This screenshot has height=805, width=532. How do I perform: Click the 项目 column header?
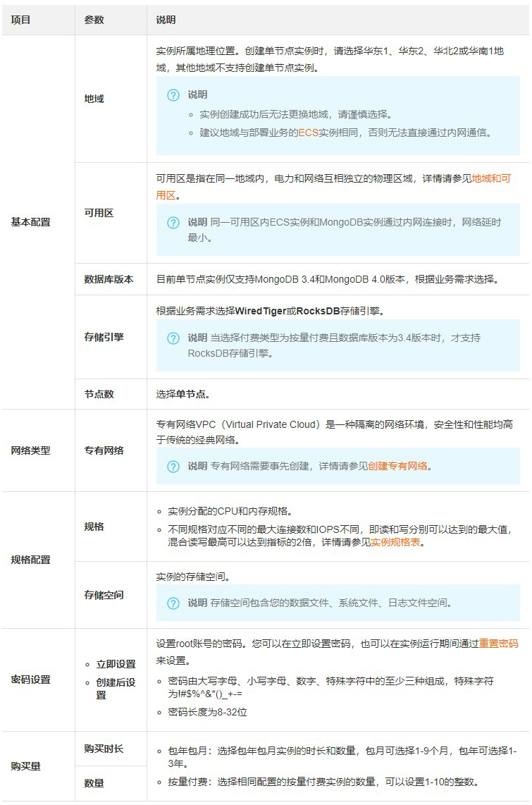coord(21,20)
